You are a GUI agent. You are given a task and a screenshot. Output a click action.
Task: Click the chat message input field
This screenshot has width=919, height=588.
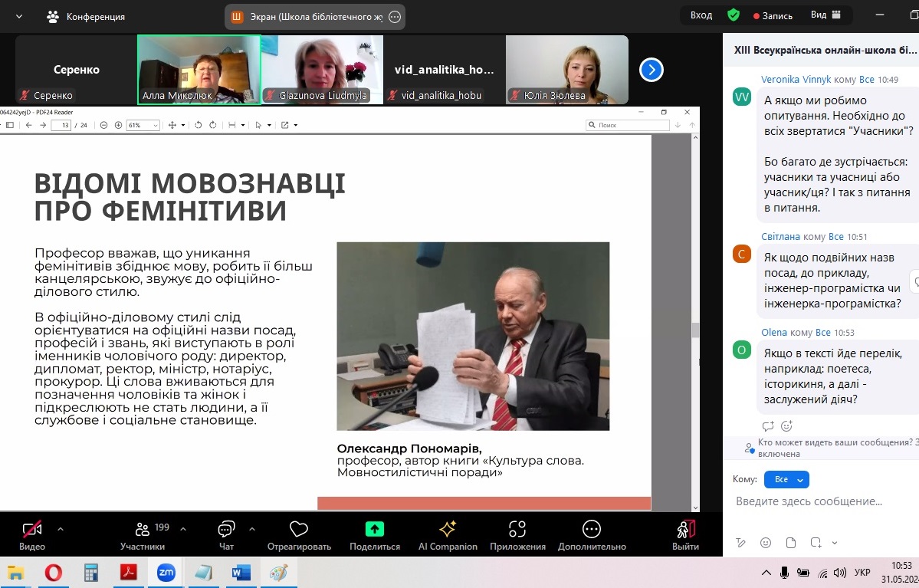pyautogui.click(x=820, y=501)
